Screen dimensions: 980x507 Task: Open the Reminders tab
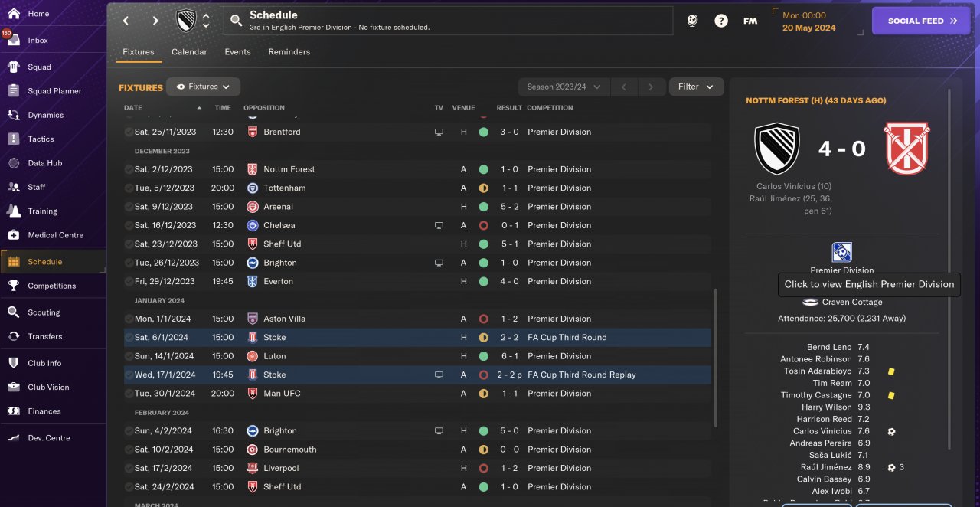289,52
